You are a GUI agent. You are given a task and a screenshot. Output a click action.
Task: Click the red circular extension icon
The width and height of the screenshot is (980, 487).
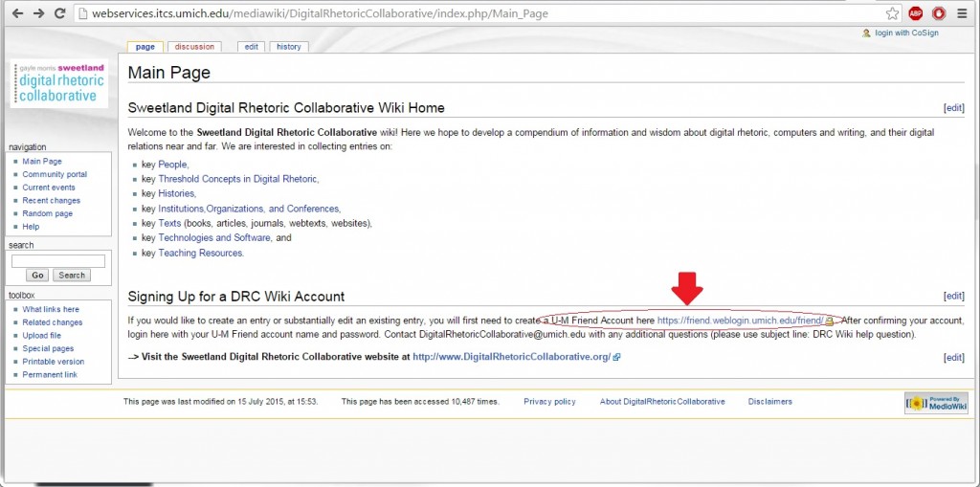pos(939,13)
